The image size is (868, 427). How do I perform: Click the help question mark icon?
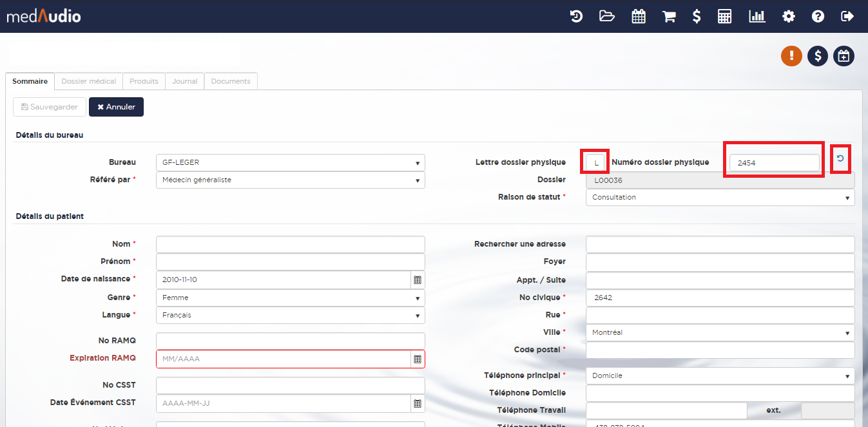point(818,17)
